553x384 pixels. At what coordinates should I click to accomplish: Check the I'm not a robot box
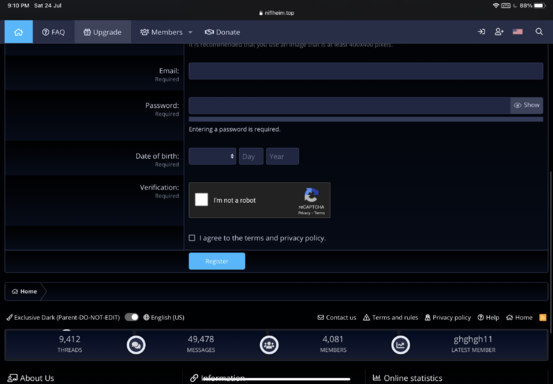coord(201,200)
